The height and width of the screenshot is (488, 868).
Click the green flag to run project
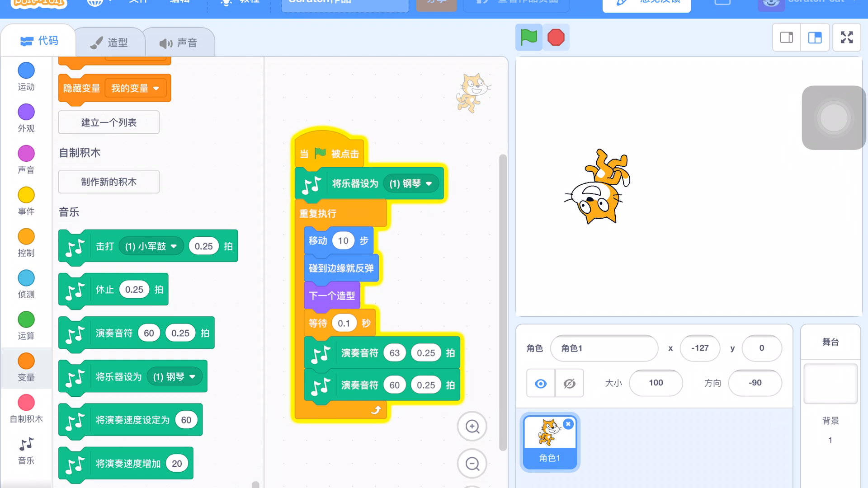tap(528, 38)
